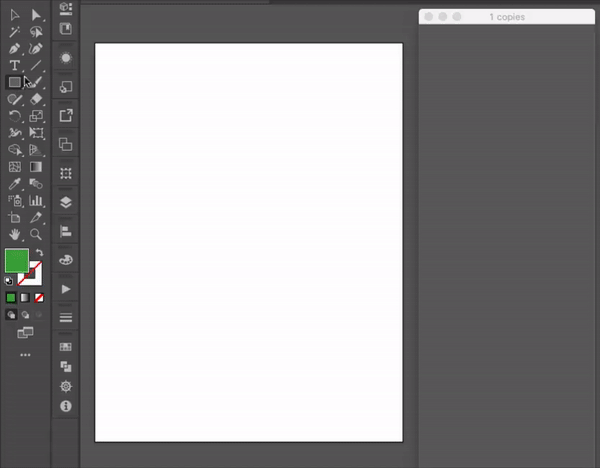Open the gear-shaped panel icon in dock
The width and height of the screenshot is (600, 468).
point(66,386)
